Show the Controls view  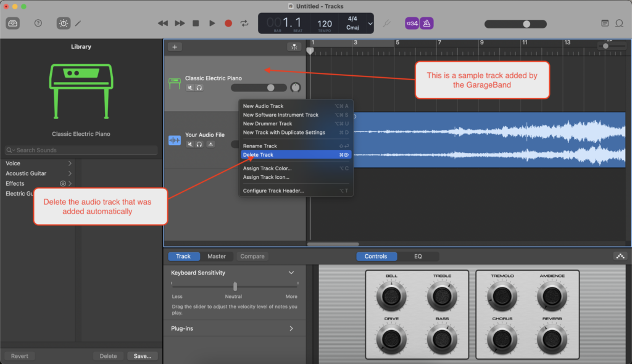376,257
